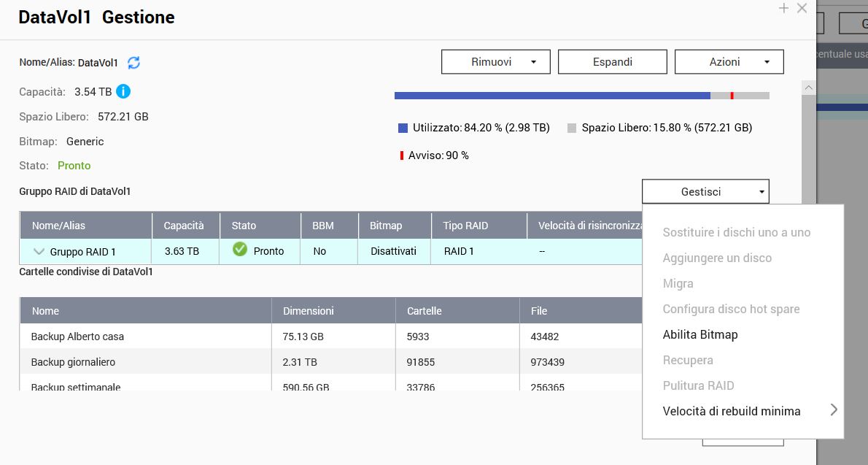Expand the Gruppo RAID 1 row chevron

pyautogui.click(x=39, y=251)
